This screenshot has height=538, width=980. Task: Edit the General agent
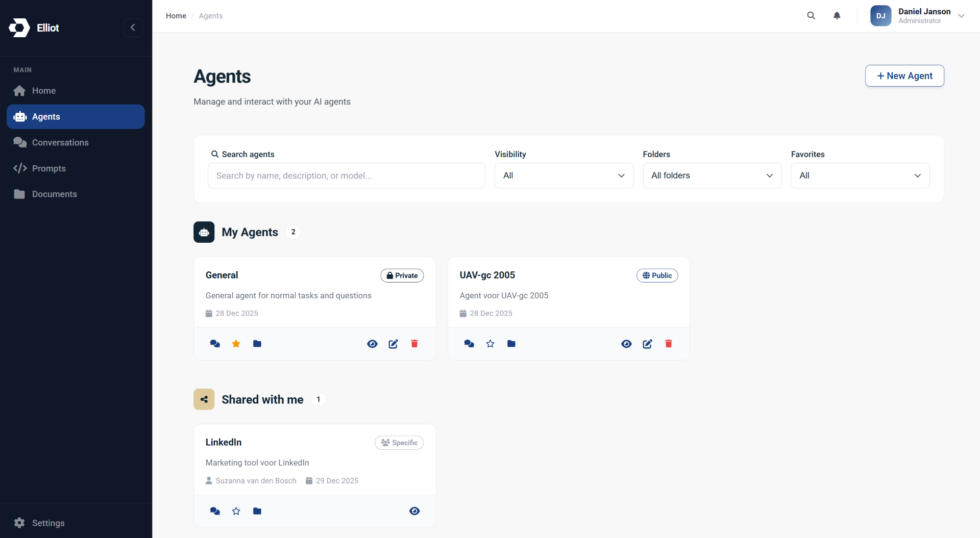(393, 344)
